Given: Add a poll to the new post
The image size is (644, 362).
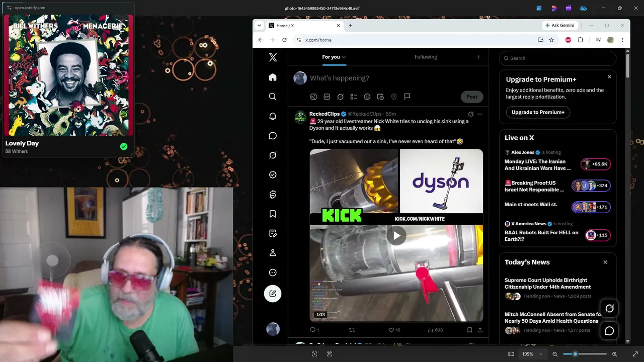Looking at the screenshot, I should (x=354, y=97).
